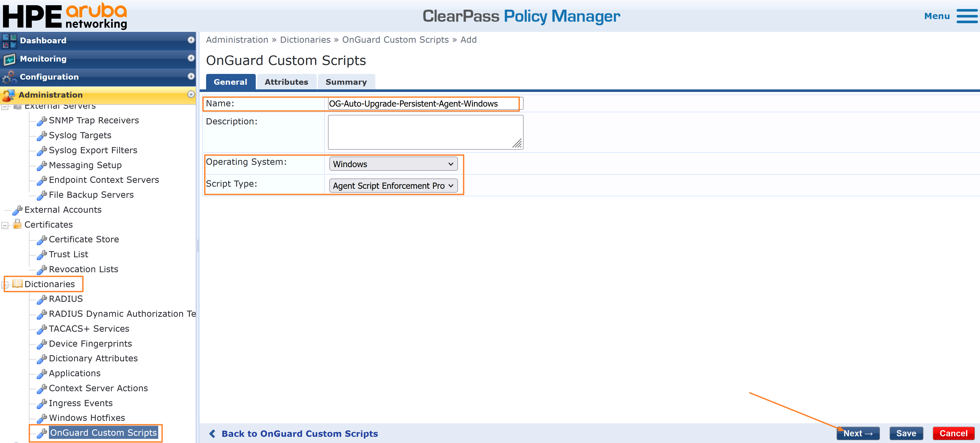Collapse the Administration section arrow
Screen dimensions: 980x443
coord(191,95)
